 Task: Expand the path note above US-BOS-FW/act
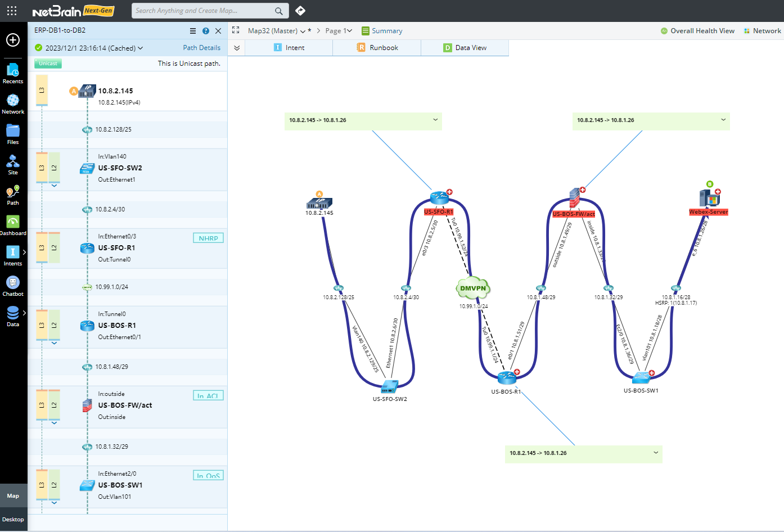[723, 120]
